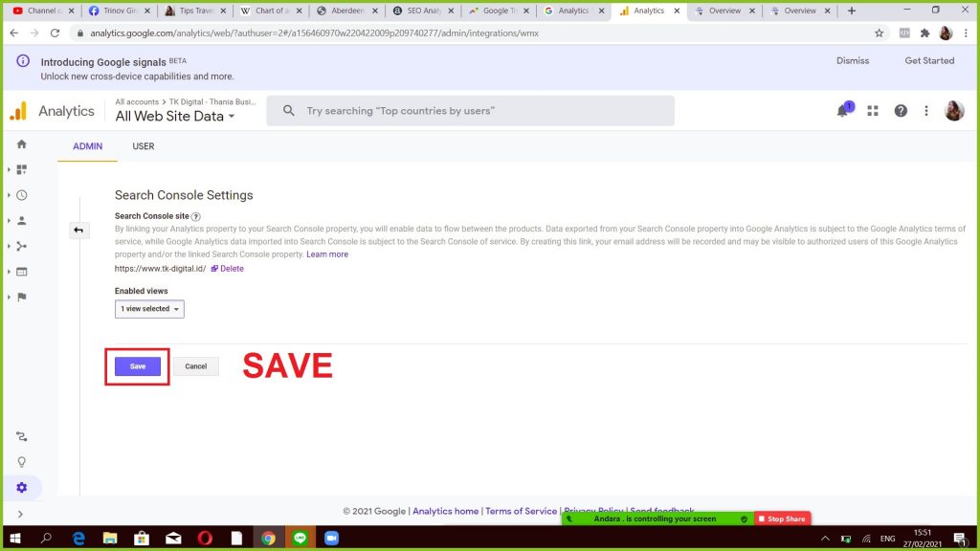Open the notifications bell icon

point(843,111)
